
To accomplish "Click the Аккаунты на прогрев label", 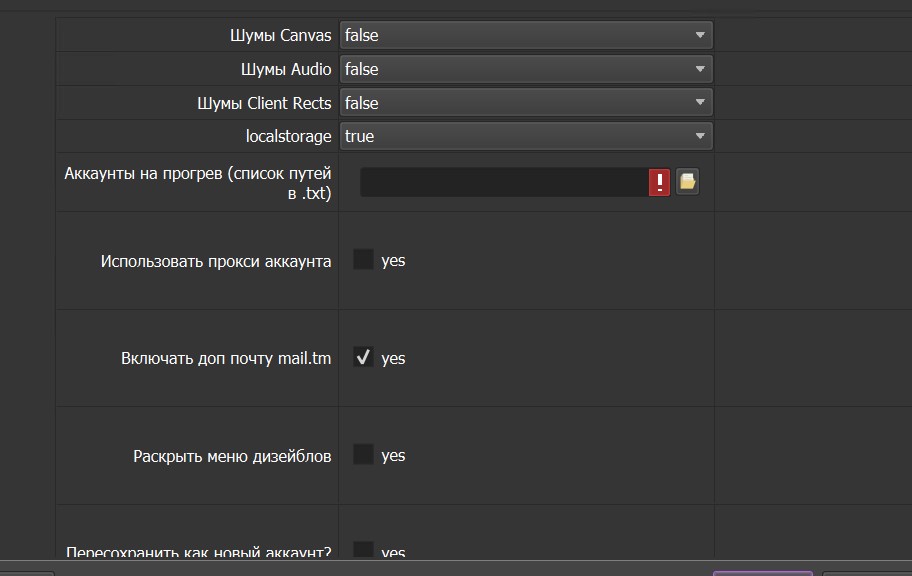I will click(x=198, y=183).
